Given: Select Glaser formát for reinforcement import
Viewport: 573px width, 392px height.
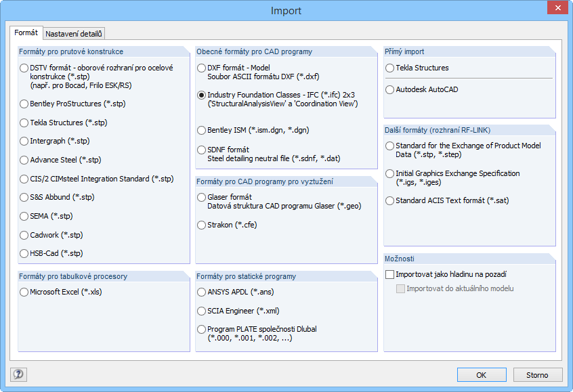Looking at the screenshot, I should (201, 198).
